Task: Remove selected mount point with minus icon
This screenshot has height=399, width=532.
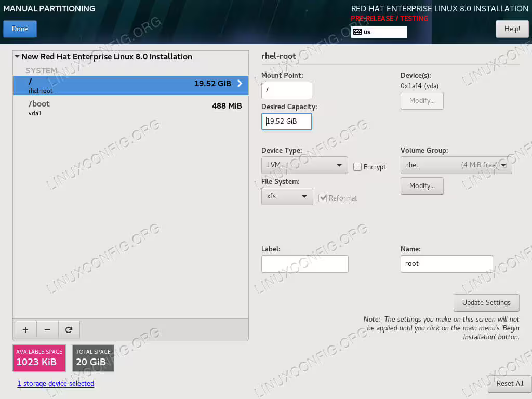Action: [47, 330]
